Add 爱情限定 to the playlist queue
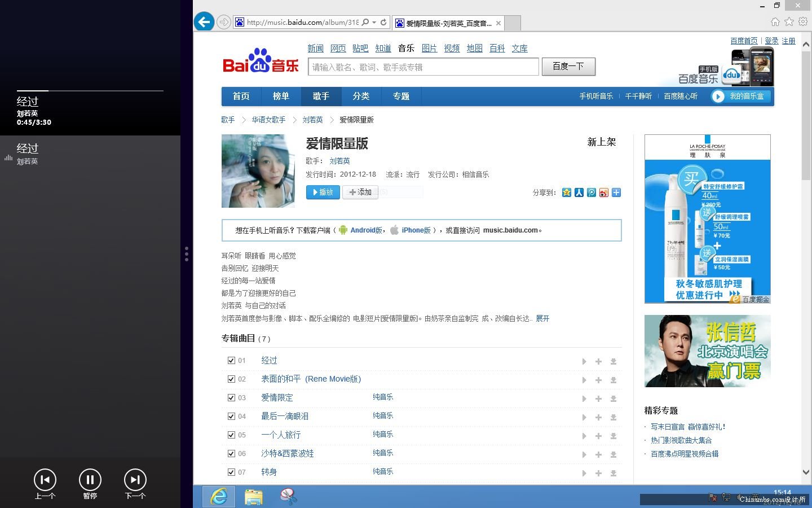This screenshot has width=812, height=508. tap(598, 398)
